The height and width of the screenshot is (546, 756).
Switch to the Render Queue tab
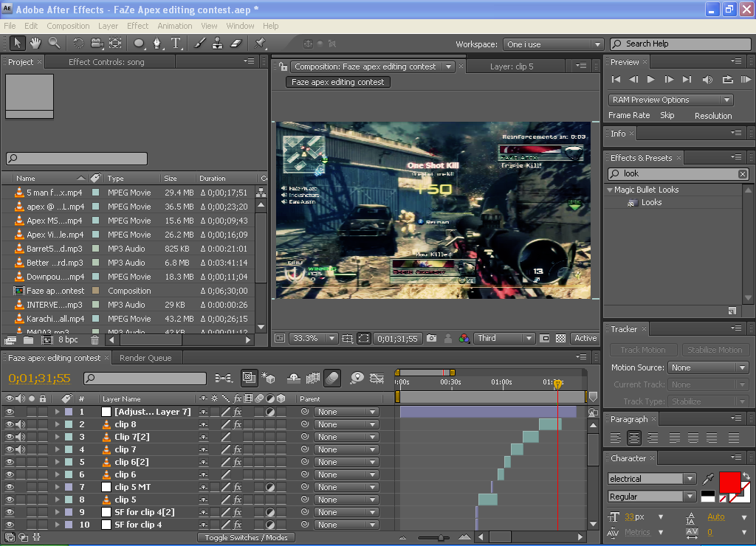click(x=145, y=358)
